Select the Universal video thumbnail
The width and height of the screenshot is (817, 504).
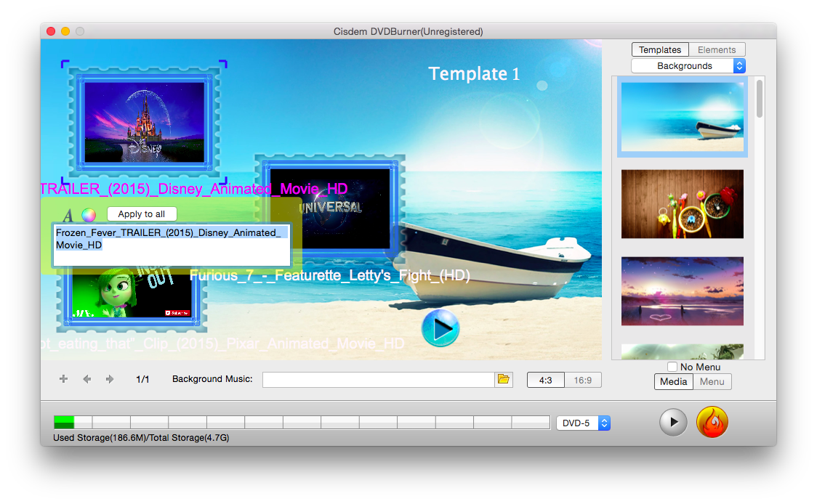330,208
